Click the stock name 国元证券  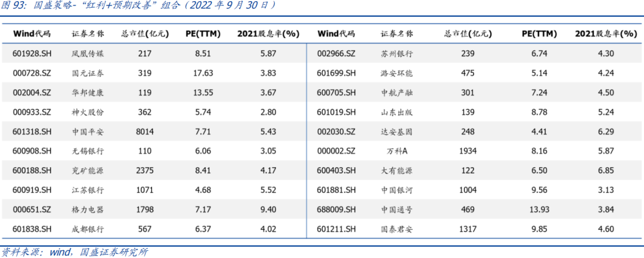click(x=88, y=73)
